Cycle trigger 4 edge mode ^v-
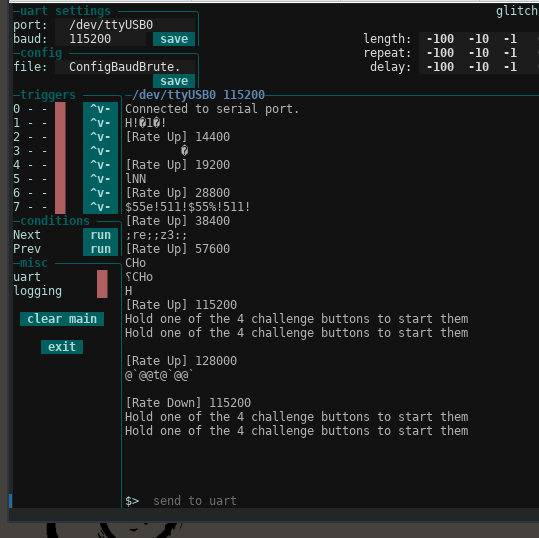Viewport: 539px width, 538px height. point(100,165)
